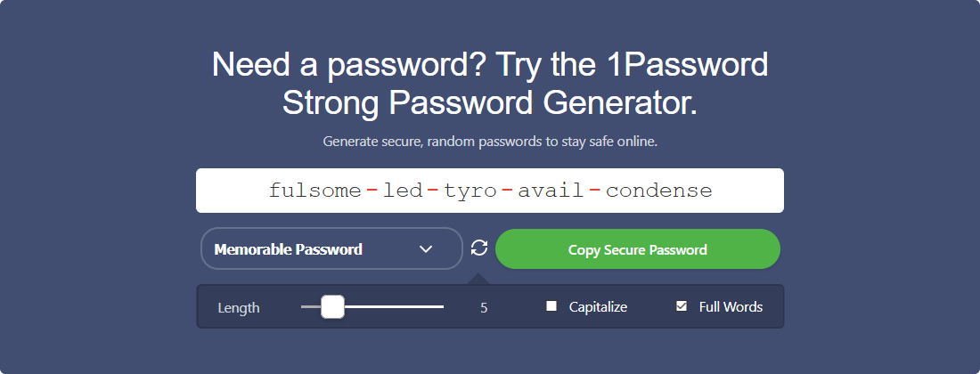
Task: Select the word "led" in the password
Action: [x=403, y=191]
